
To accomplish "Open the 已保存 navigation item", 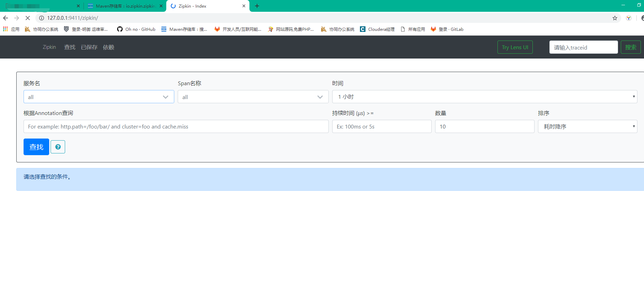I will point(89,47).
